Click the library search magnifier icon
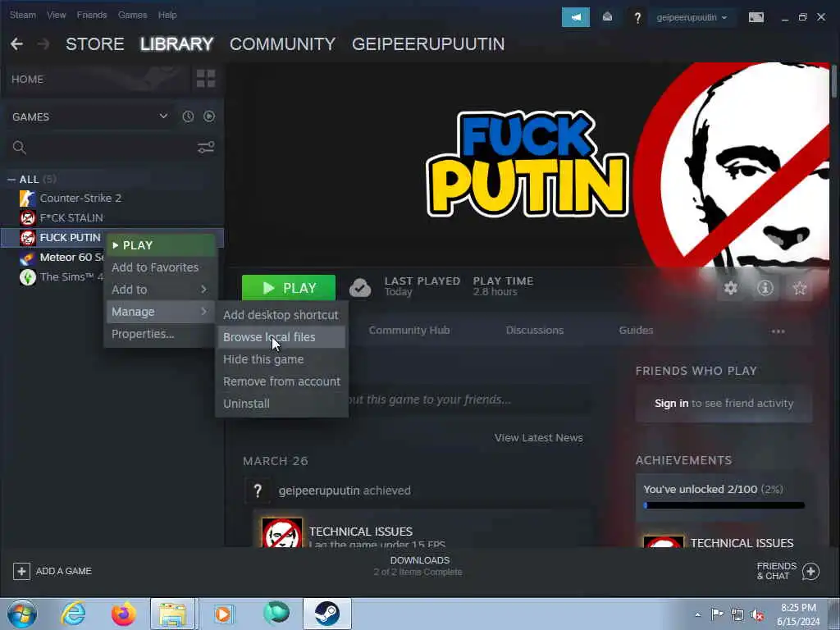 (x=20, y=148)
